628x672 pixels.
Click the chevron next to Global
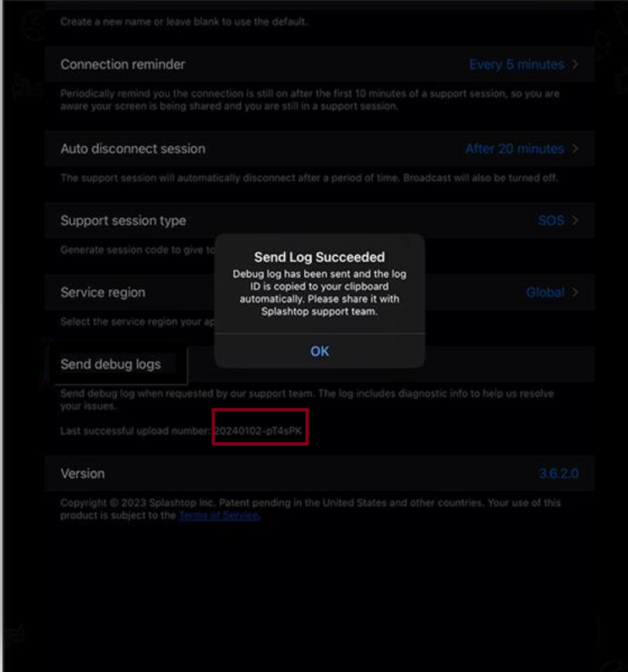[576, 292]
